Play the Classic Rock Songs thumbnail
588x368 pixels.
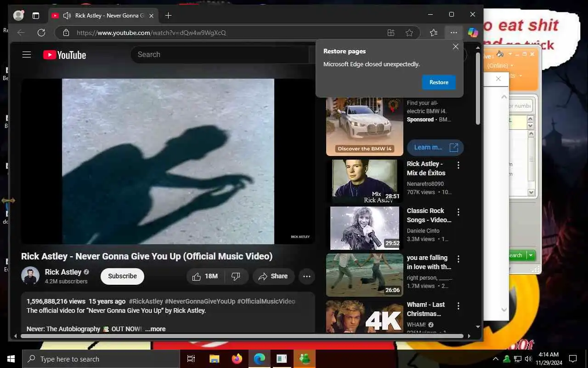click(365, 228)
